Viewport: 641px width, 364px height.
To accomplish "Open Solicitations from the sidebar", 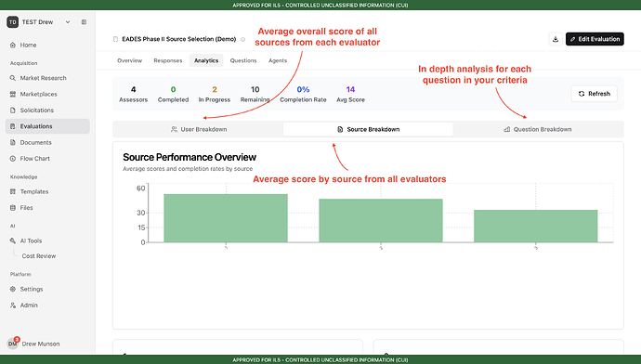I will pos(47,110).
